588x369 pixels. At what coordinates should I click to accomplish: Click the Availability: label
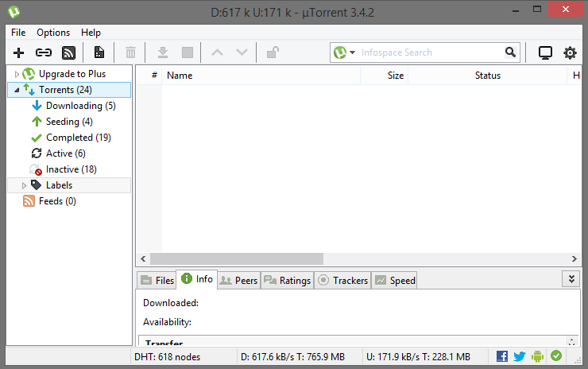[x=167, y=322]
